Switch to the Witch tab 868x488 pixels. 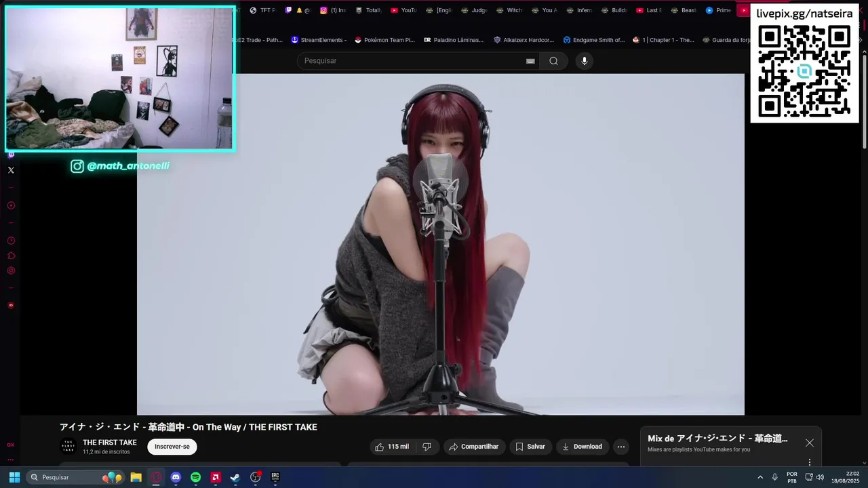point(509,10)
